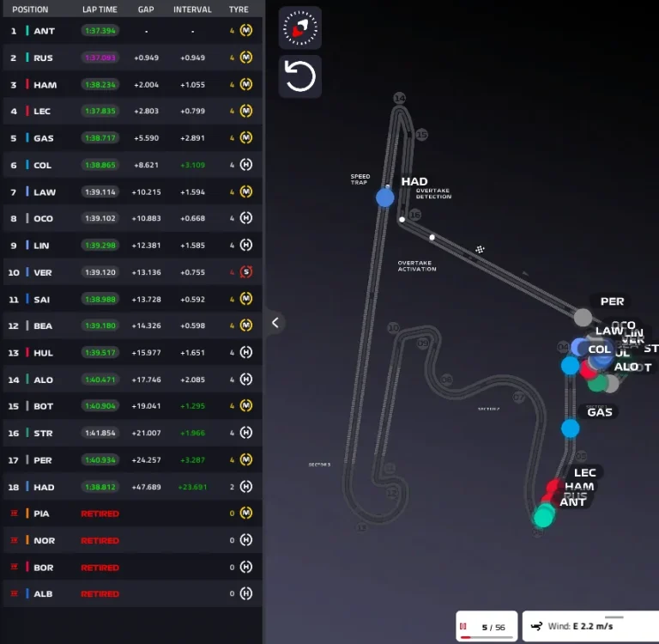Screen dimensions: 659x644
Task: Click the medium tyre icon for BEA
Action: tap(246, 325)
